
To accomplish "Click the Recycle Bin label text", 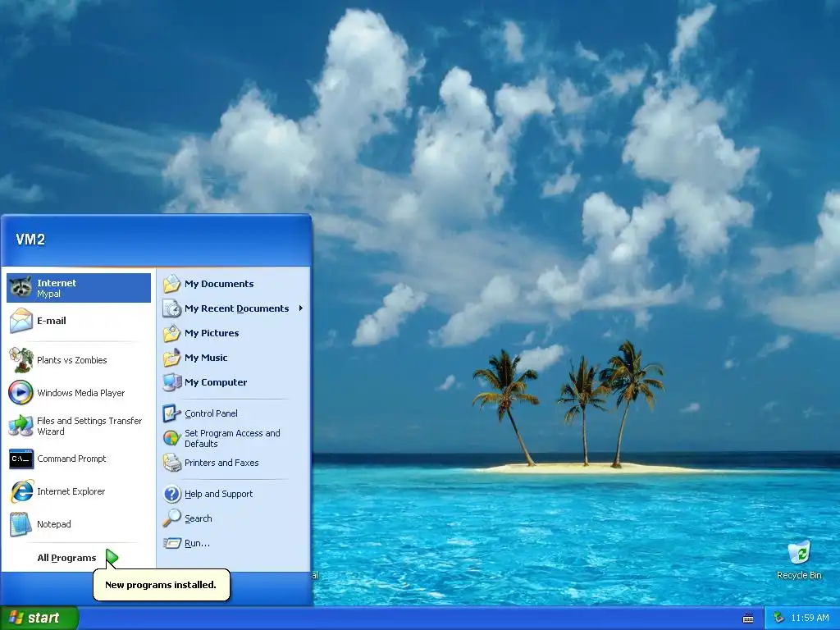I will [x=799, y=575].
